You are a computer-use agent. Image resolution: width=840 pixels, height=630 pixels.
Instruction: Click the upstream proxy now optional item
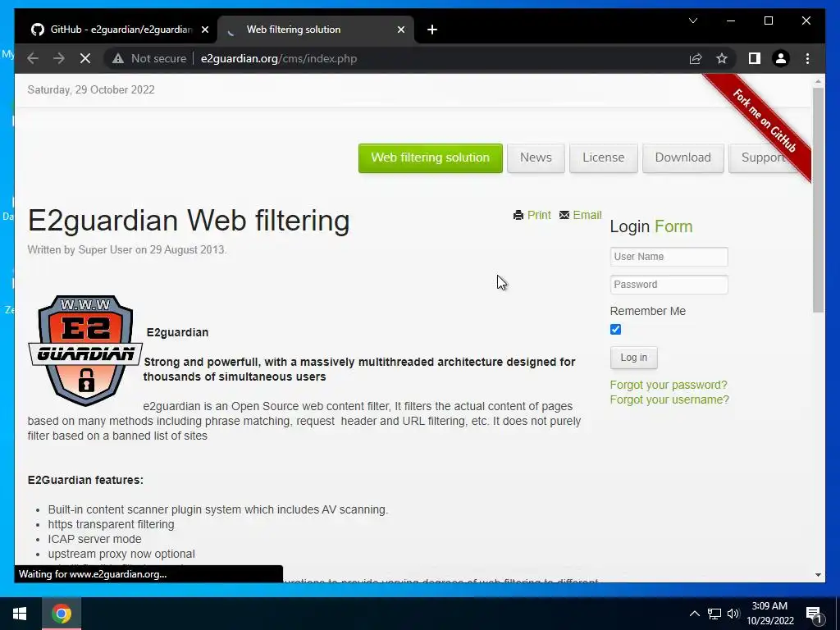pyautogui.click(x=121, y=554)
